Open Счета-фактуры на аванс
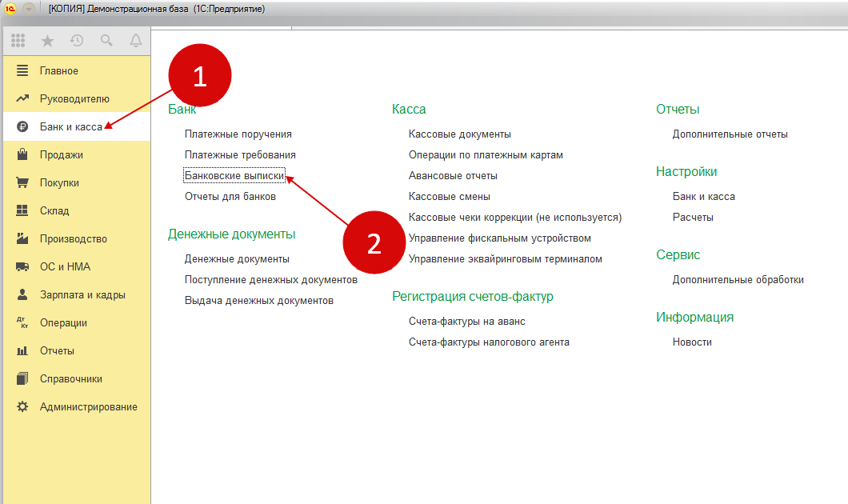 point(466,322)
